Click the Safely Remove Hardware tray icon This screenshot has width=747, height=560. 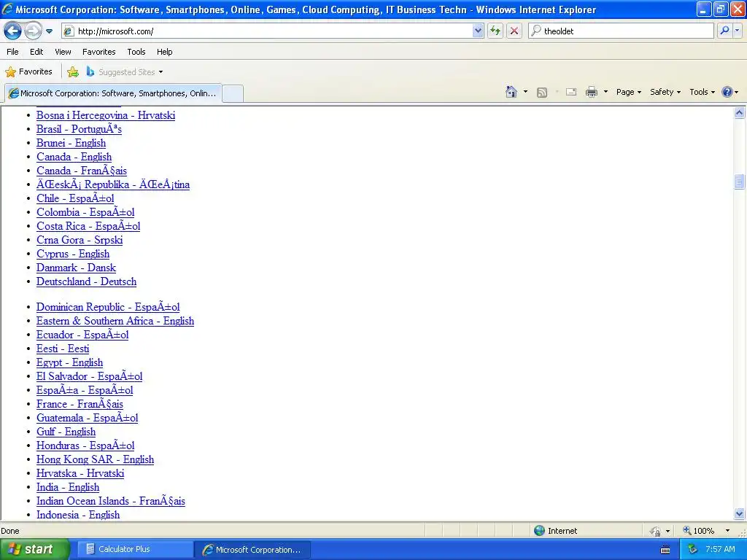pos(692,550)
